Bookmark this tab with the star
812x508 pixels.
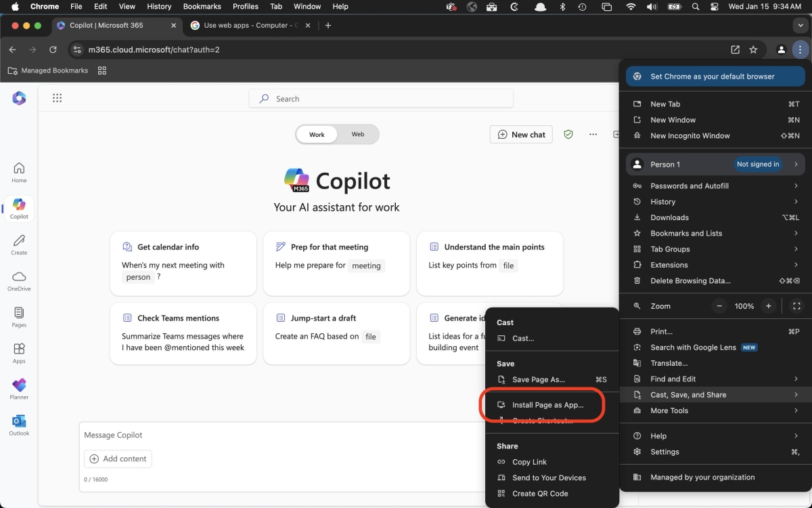pos(753,49)
